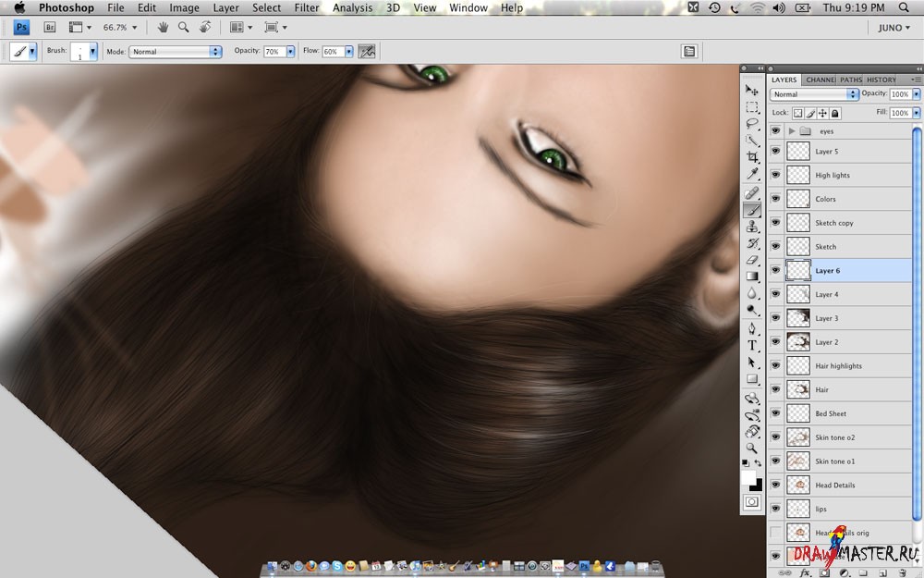Select the Eraser tool

(752, 260)
